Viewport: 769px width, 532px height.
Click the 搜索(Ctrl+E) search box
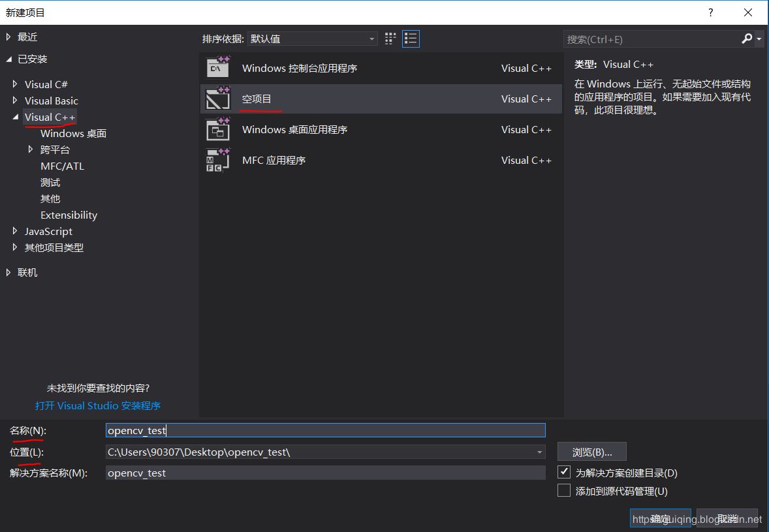(651, 39)
